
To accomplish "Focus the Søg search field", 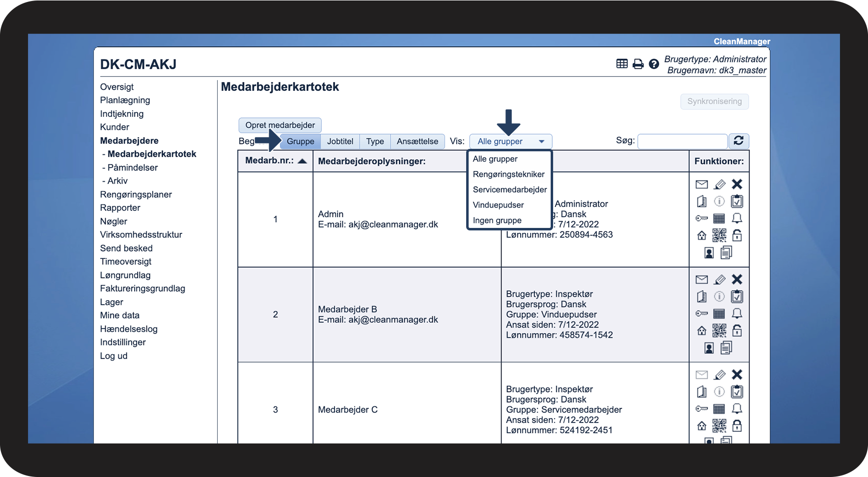I will tap(682, 141).
